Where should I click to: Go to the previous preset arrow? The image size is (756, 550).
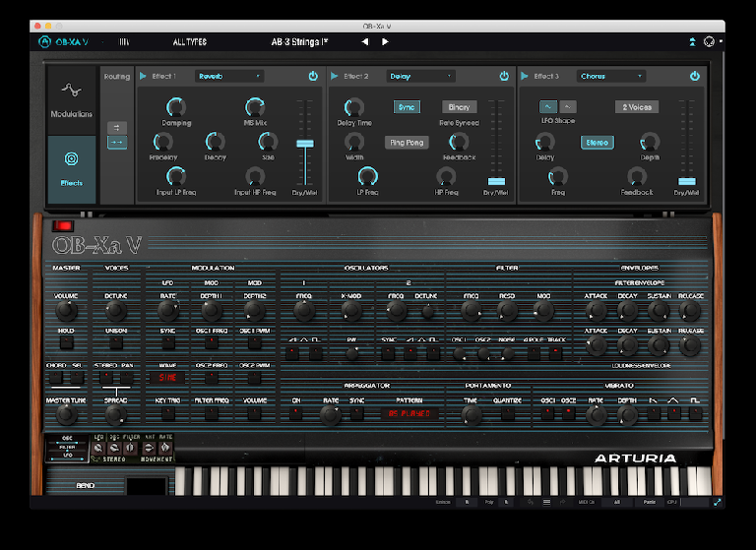(365, 42)
